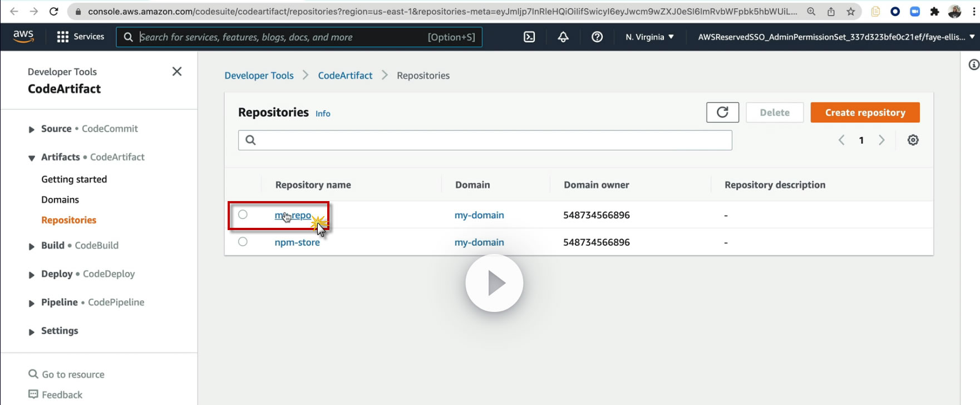This screenshot has height=405, width=980.
Task: Click page number 1 in pagination
Action: [x=861, y=140]
